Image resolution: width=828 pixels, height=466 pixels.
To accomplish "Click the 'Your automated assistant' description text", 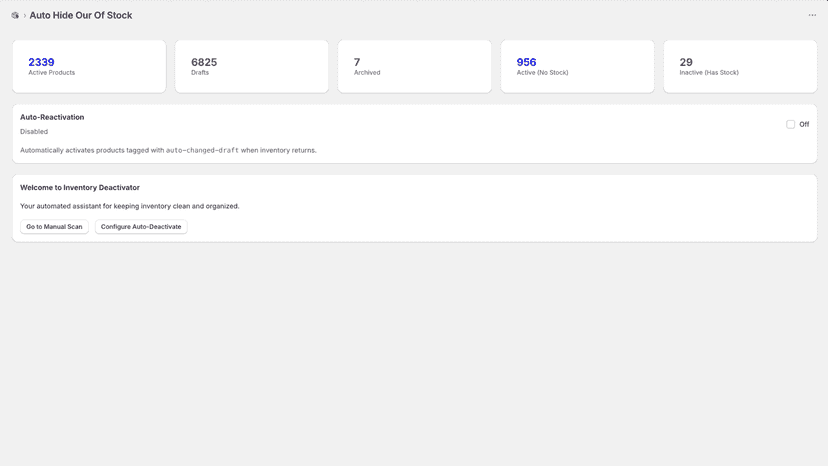I will (129, 206).
